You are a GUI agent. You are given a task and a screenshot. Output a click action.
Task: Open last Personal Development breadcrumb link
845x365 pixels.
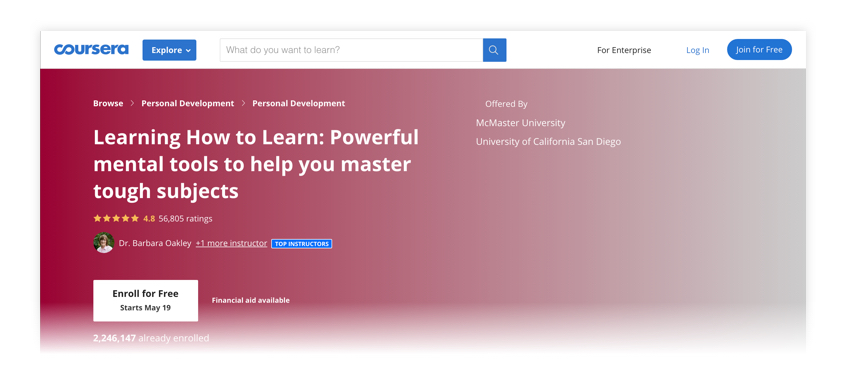tap(299, 103)
